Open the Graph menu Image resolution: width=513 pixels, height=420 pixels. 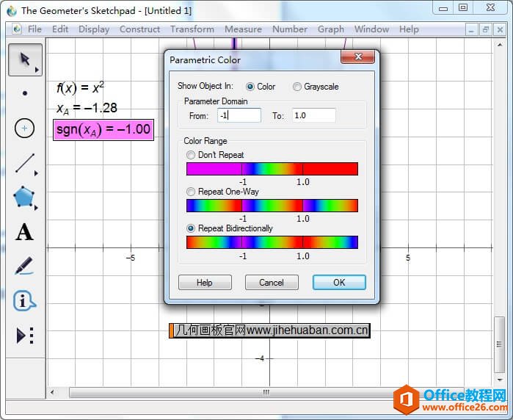point(331,29)
